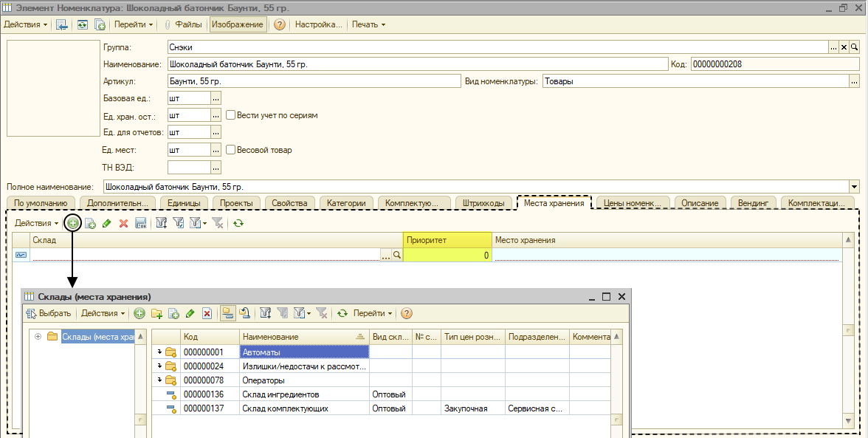Click the Склад комплектующих row
Screen dimensions: 868x438
coord(382,408)
